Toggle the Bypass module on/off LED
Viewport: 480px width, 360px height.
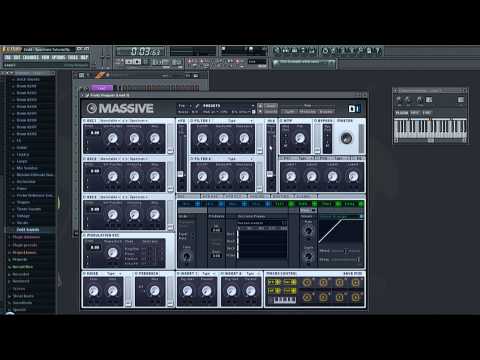[x=315, y=121]
